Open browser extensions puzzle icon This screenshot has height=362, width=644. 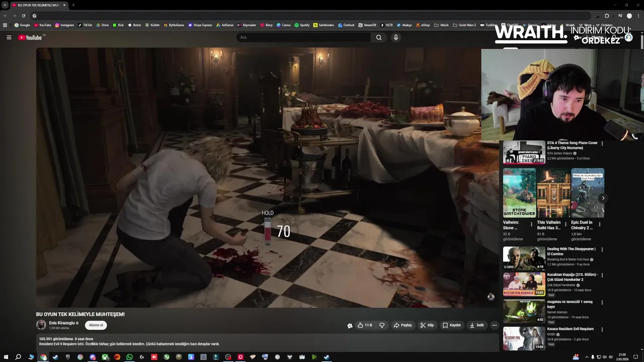(607, 16)
